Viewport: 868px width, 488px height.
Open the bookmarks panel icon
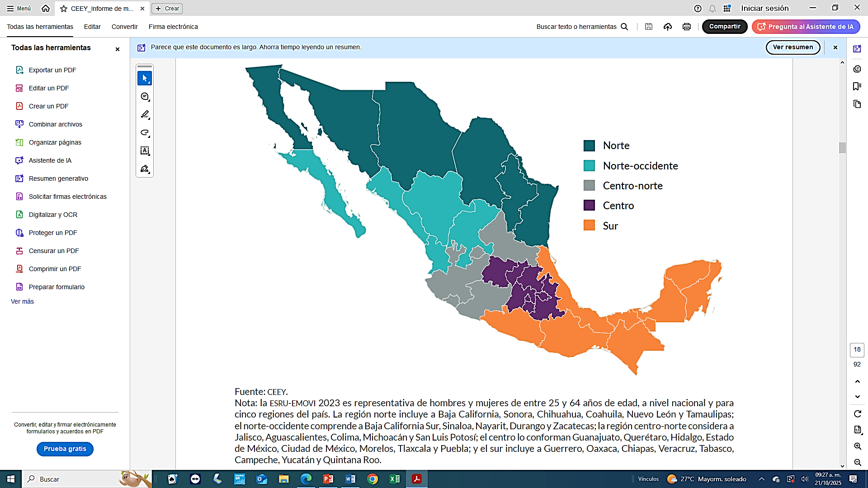tap(857, 86)
